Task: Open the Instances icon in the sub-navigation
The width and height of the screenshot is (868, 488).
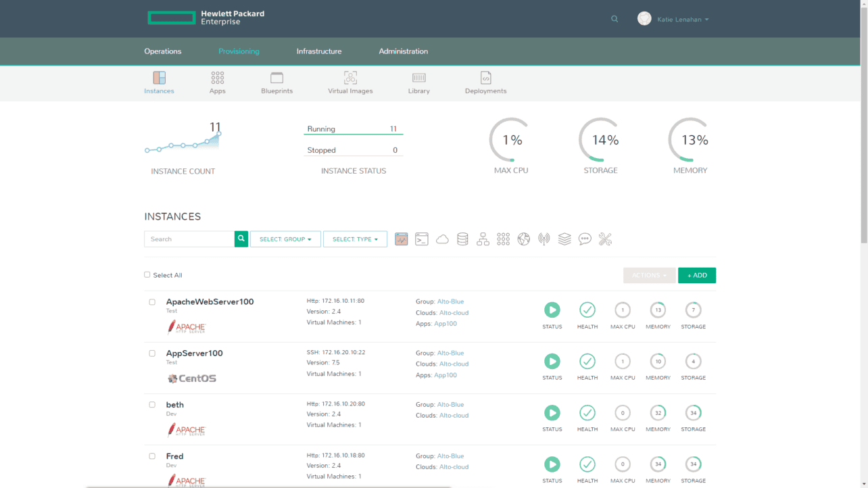Action: point(159,78)
